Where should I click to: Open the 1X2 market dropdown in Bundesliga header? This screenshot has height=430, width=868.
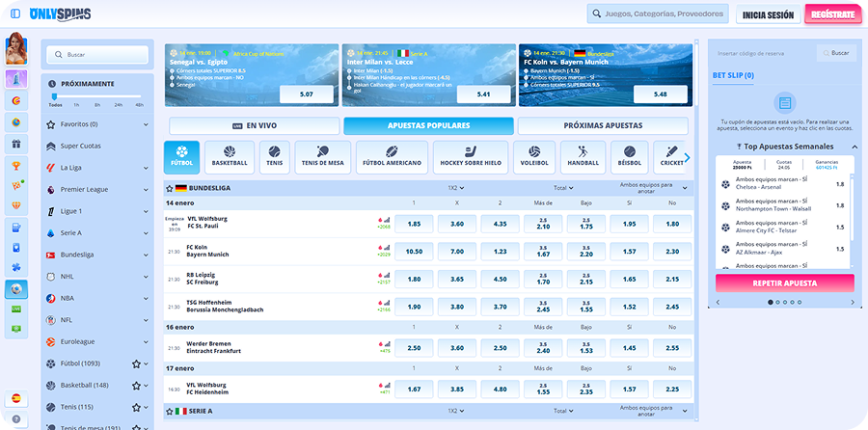click(456, 188)
